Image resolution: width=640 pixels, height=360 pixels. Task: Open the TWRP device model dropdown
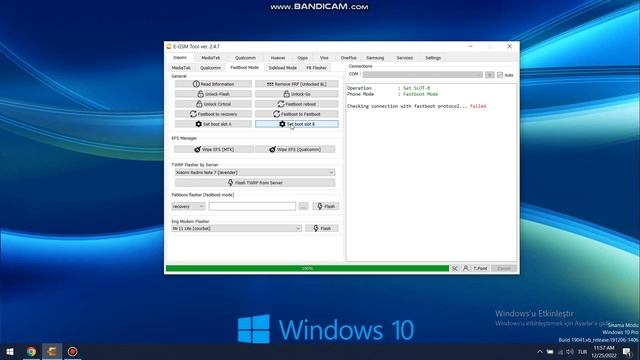pos(255,173)
